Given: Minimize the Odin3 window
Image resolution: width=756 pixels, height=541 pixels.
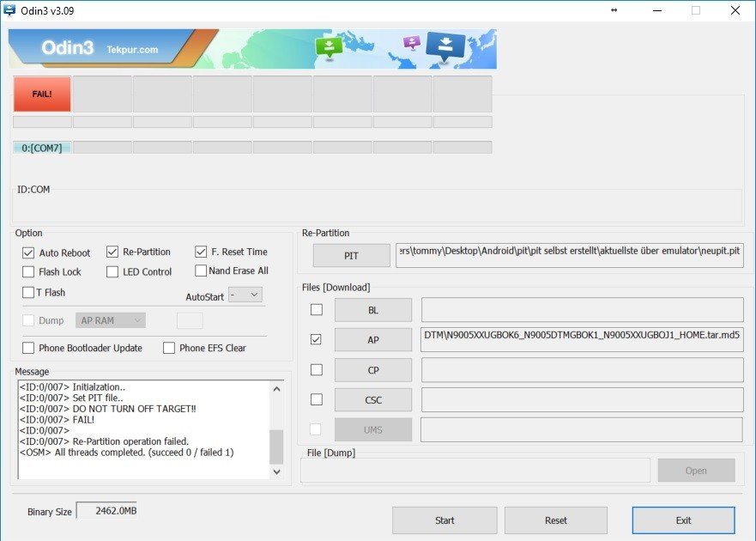Looking at the screenshot, I should pyautogui.click(x=657, y=10).
